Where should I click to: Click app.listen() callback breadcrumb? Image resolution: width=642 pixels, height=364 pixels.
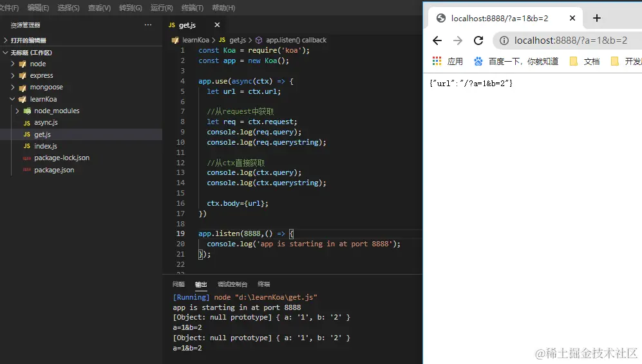click(x=296, y=40)
